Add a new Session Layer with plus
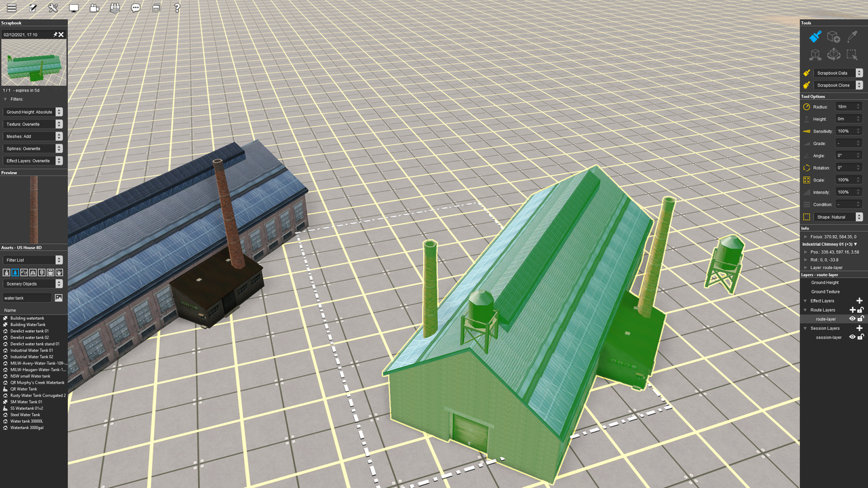Viewport: 868px width, 488px height. coord(860,328)
